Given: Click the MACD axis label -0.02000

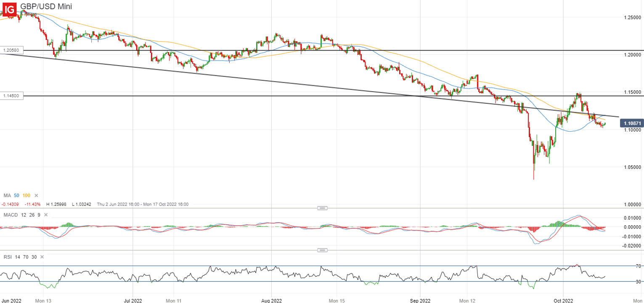Looking at the screenshot, I should pos(632,245).
